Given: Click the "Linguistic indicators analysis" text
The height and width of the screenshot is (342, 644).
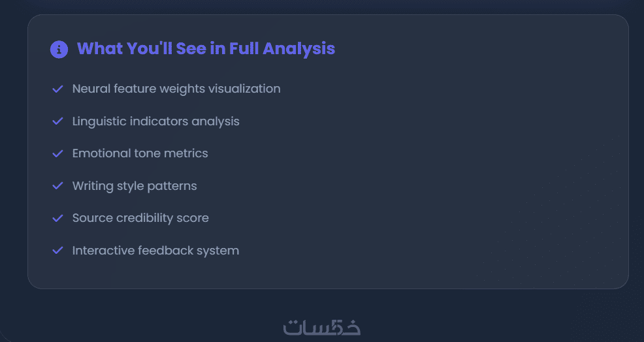Looking at the screenshot, I should tap(155, 121).
